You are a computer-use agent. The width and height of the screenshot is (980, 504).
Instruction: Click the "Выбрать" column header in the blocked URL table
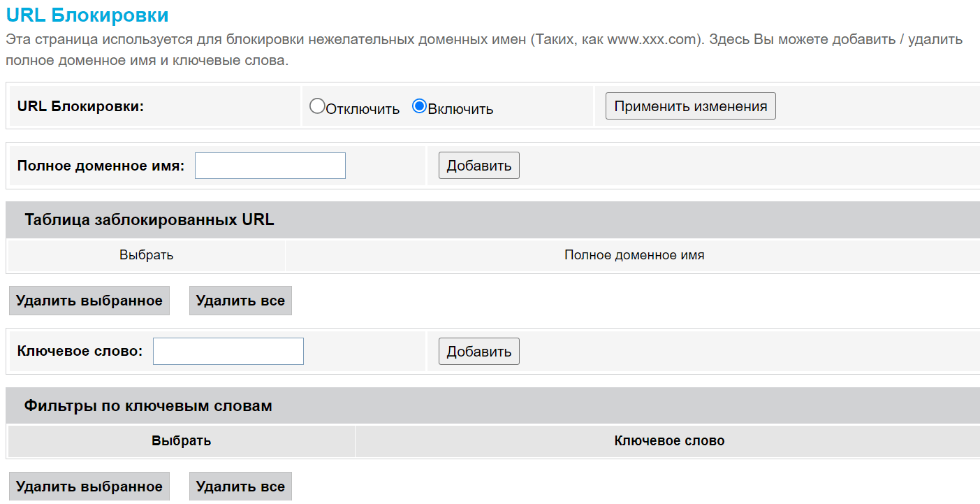(x=147, y=255)
